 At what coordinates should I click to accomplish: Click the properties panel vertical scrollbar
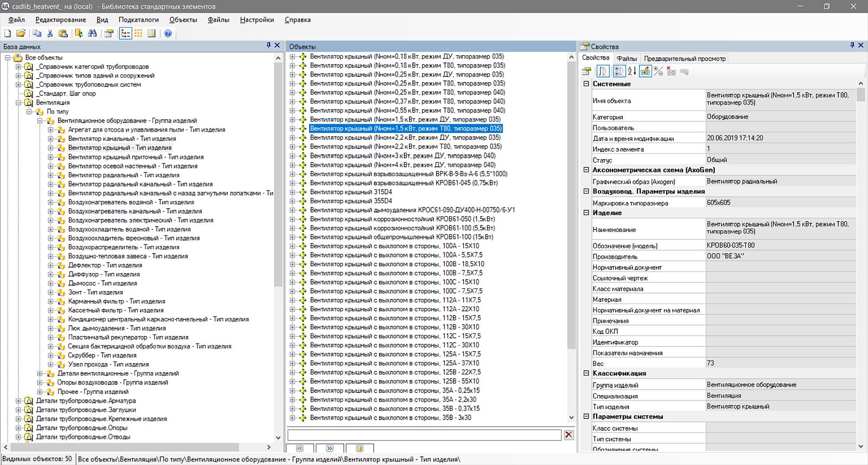click(x=860, y=95)
